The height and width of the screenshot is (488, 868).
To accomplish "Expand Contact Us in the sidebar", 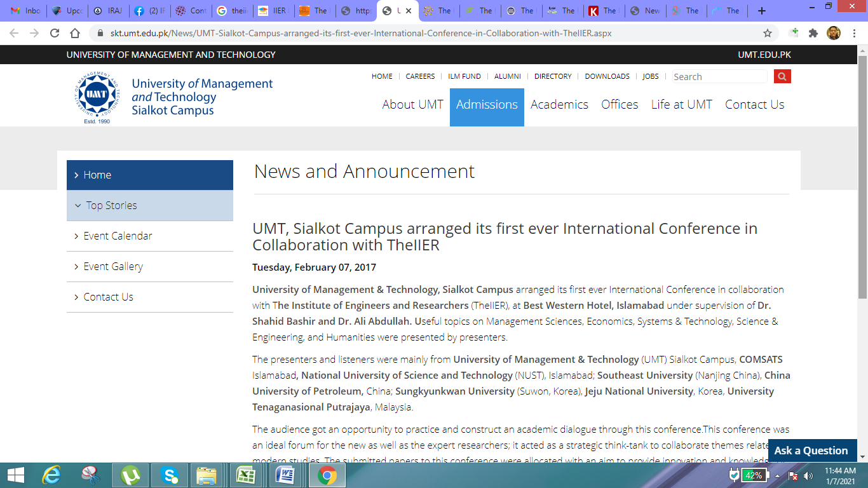I will (x=150, y=297).
